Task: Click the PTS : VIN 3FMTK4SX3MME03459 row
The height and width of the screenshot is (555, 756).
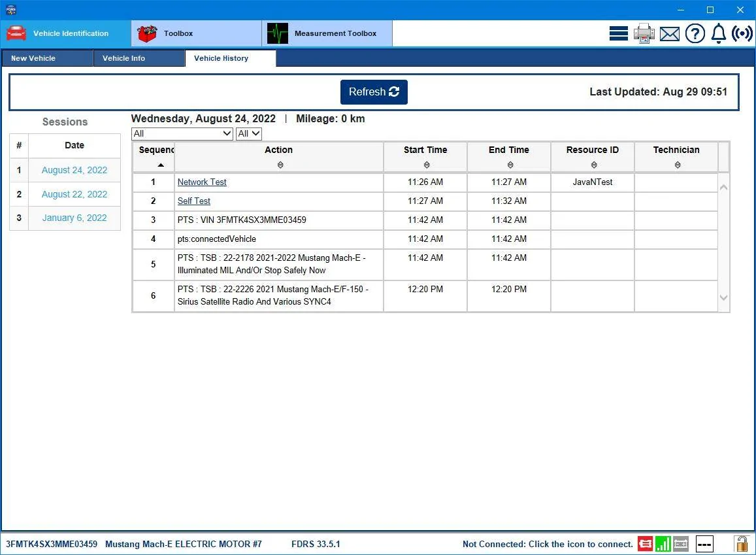Action: pos(425,220)
